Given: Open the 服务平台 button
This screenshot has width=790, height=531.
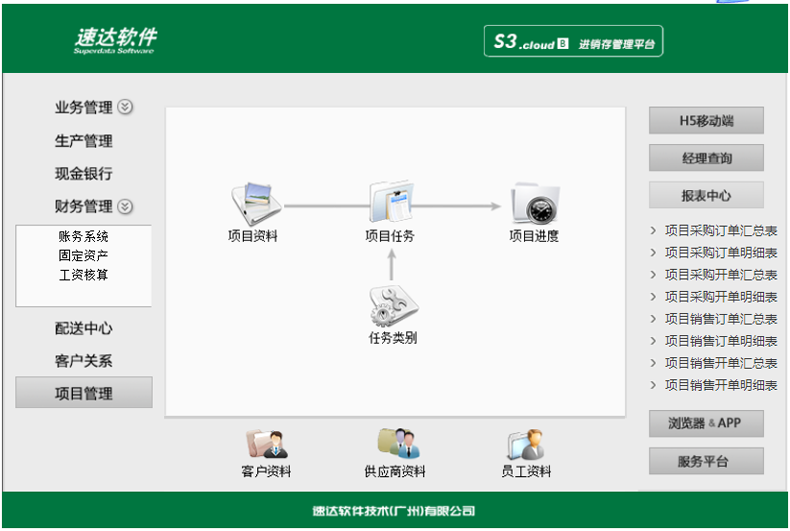Looking at the screenshot, I should coord(706,461).
